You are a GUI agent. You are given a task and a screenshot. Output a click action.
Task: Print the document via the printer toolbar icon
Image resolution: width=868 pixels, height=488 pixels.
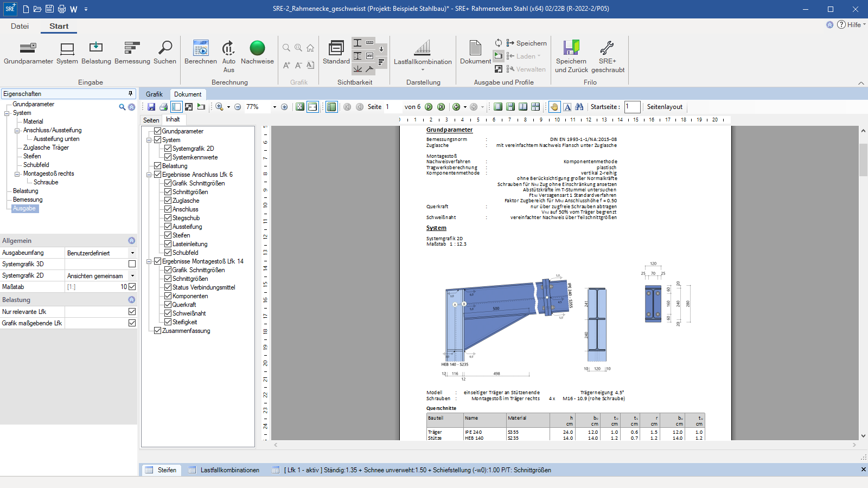(163, 107)
